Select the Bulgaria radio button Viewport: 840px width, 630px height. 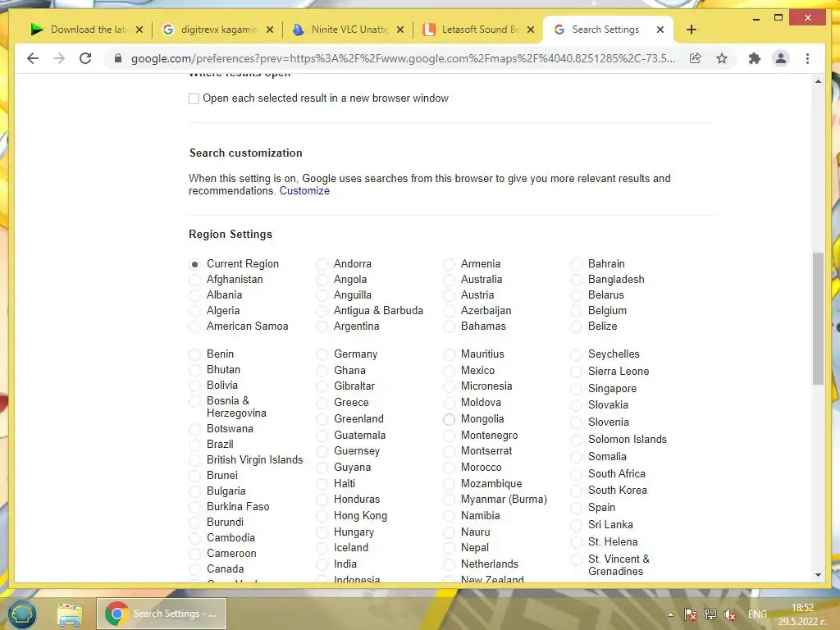coord(195,491)
